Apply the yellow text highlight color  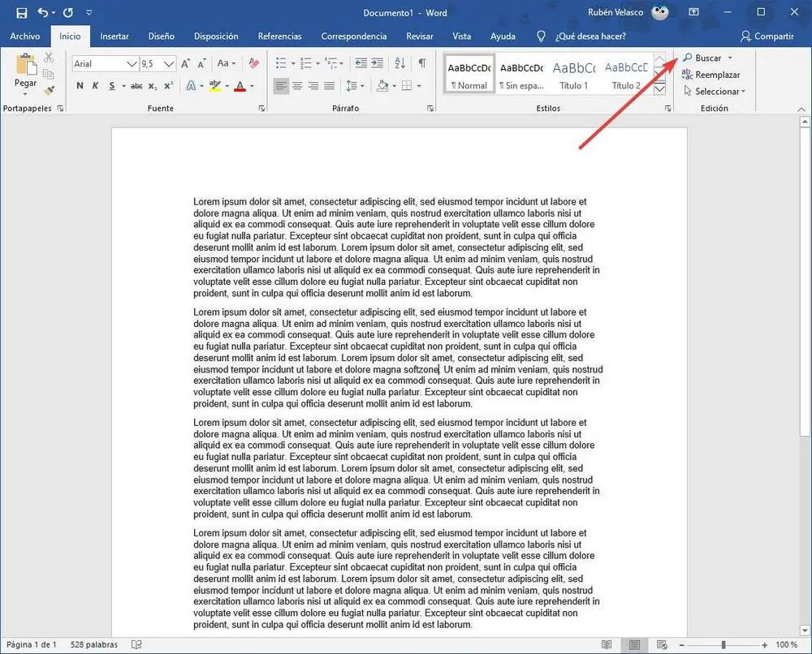pos(215,86)
